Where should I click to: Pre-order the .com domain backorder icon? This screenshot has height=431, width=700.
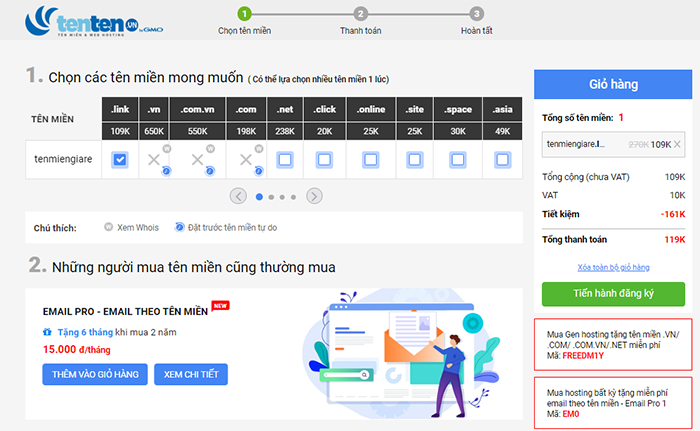pyautogui.click(x=258, y=171)
